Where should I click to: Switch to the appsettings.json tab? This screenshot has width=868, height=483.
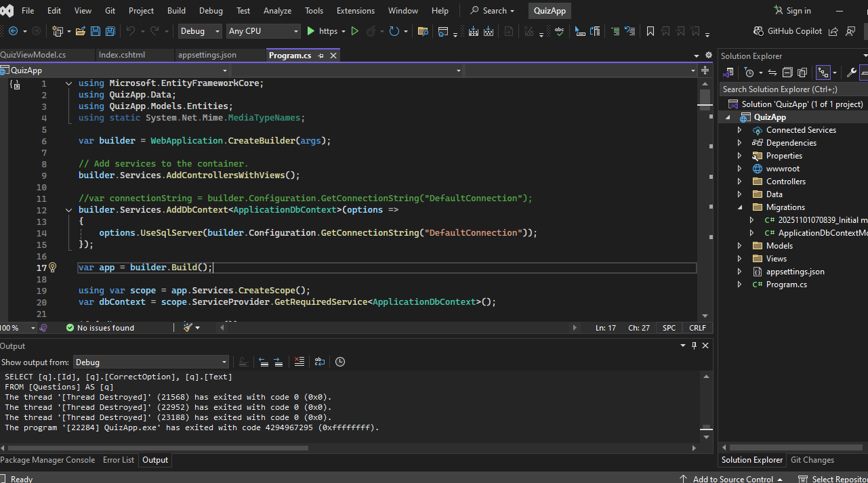207,55
